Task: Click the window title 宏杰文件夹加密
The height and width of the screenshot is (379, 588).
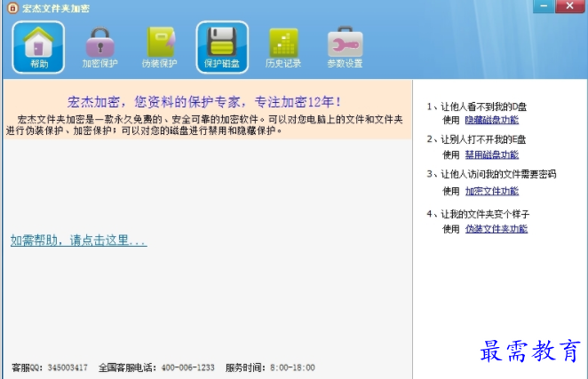Action: pos(56,8)
